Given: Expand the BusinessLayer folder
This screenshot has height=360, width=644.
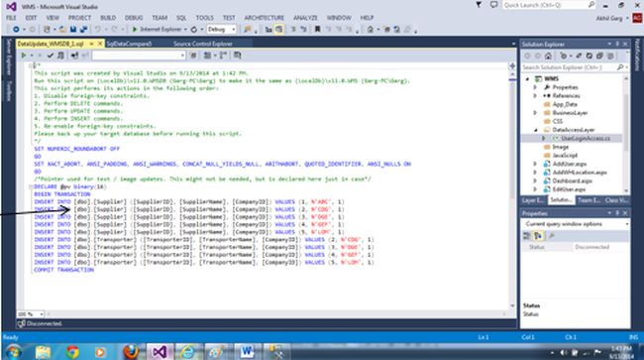Looking at the screenshot, I should (535, 113).
